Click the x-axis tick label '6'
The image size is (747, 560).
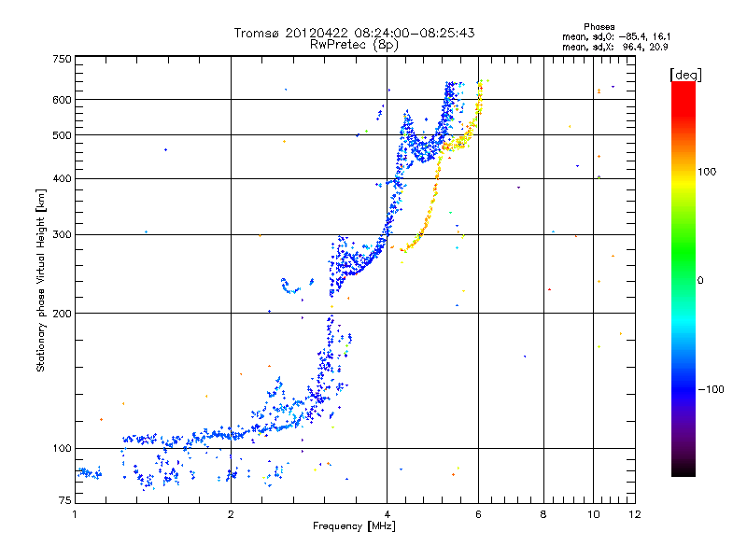point(479,514)
